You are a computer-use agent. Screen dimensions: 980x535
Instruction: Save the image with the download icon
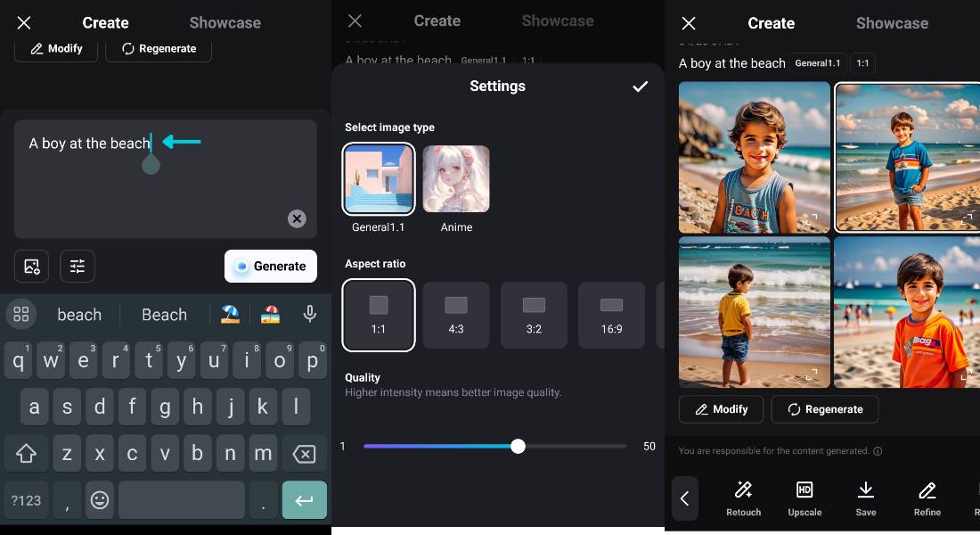(866, 498)
